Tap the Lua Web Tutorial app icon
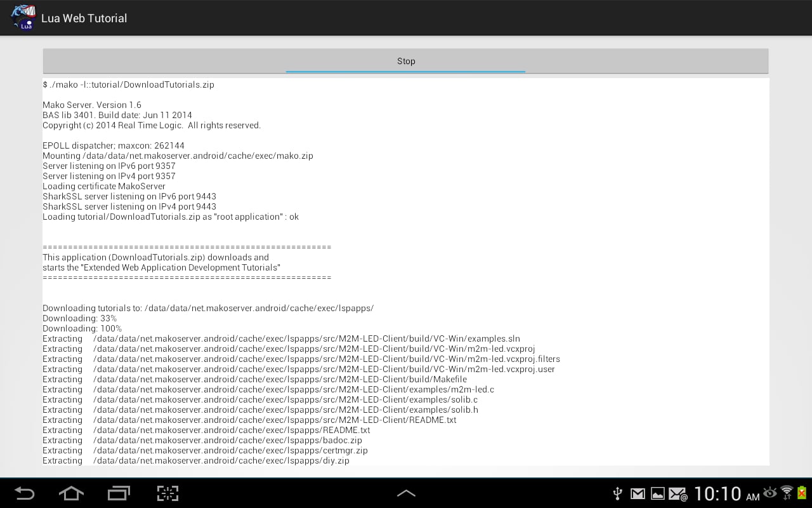 pos(23,18)
